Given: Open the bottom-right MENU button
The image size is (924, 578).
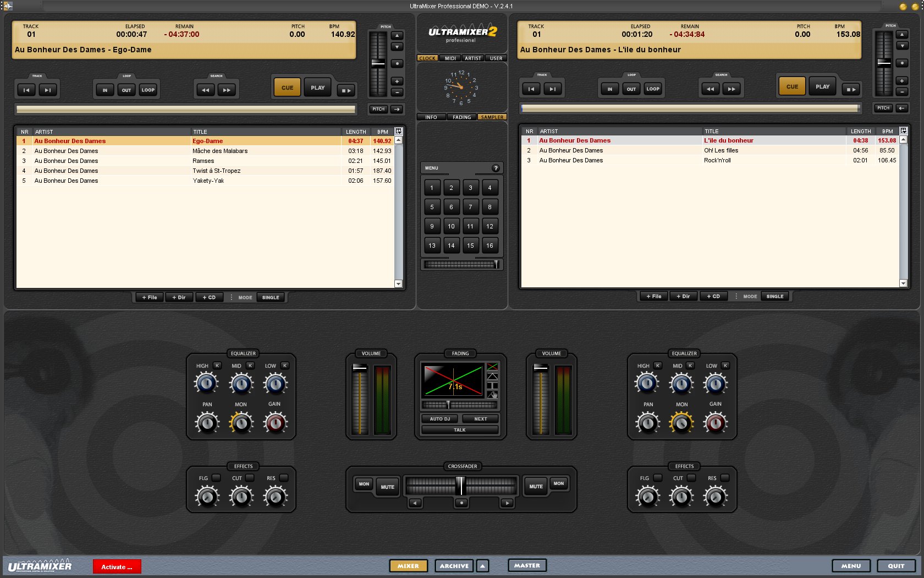Looking at the screenshot, I should (851, 566).
